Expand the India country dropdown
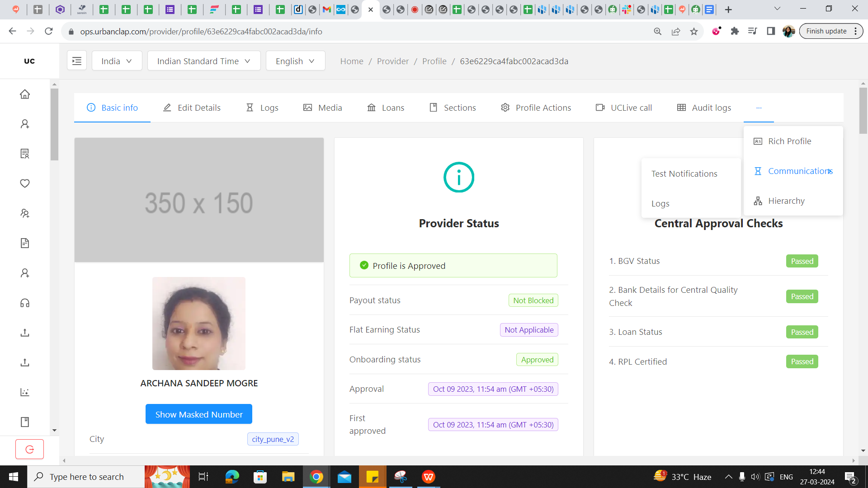The width and height of the screenshot is (868, 488). [117, 61]
